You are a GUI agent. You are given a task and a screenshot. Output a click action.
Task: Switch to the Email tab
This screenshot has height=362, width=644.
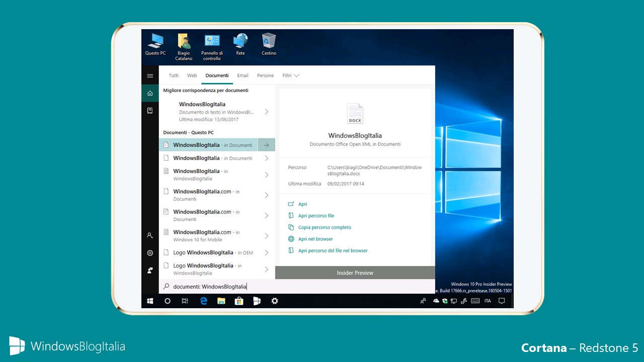click(x=243, y=75)
